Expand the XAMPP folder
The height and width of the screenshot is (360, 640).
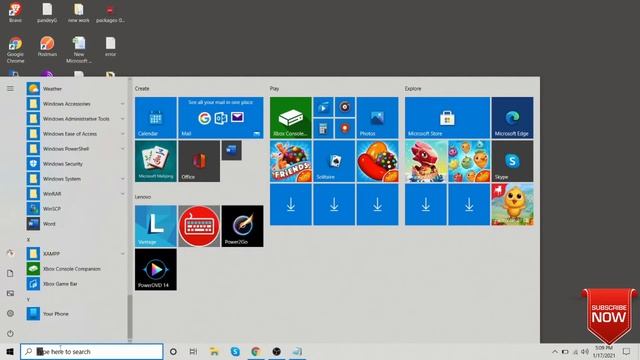tap(76, 254)
